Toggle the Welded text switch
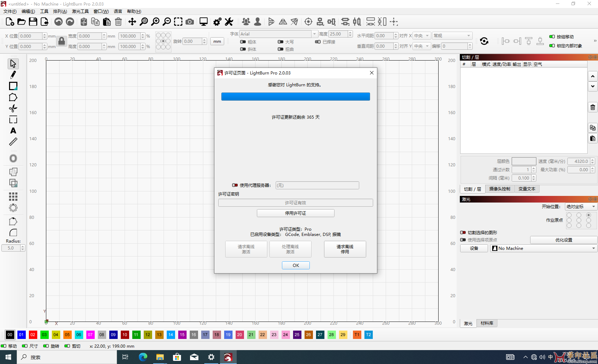The image size is (598, 364). (318, 42)
